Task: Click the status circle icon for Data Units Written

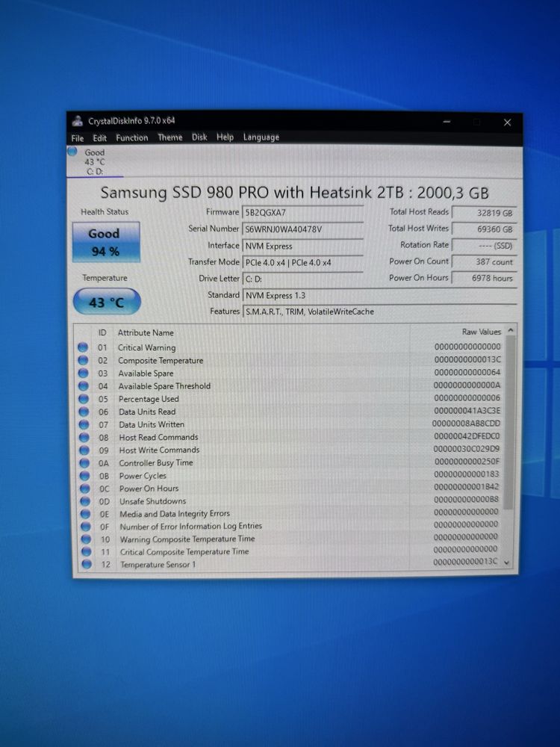Action: pos(84,424)
